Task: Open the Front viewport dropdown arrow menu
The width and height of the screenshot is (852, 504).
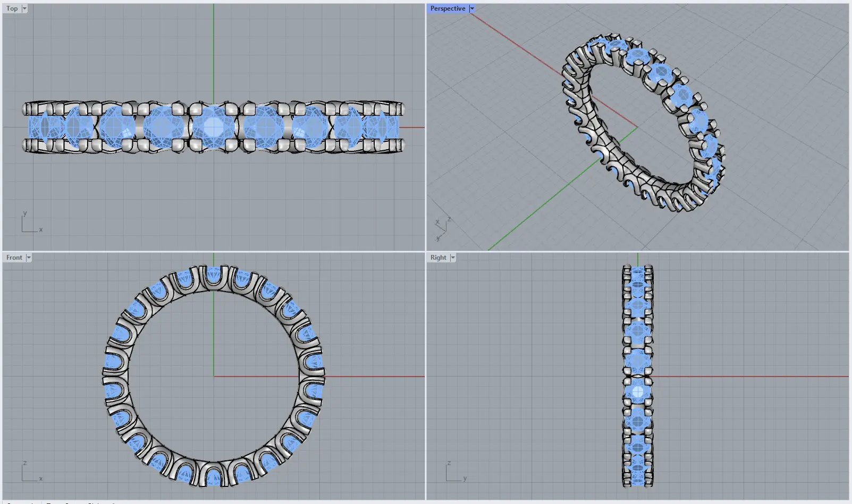Action: pos(29,258)
